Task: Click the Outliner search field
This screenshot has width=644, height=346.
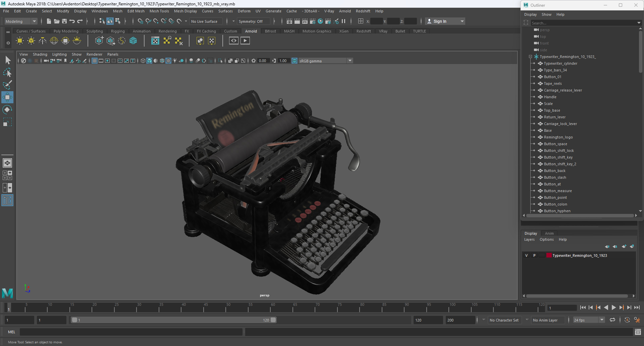Action: 584,23
